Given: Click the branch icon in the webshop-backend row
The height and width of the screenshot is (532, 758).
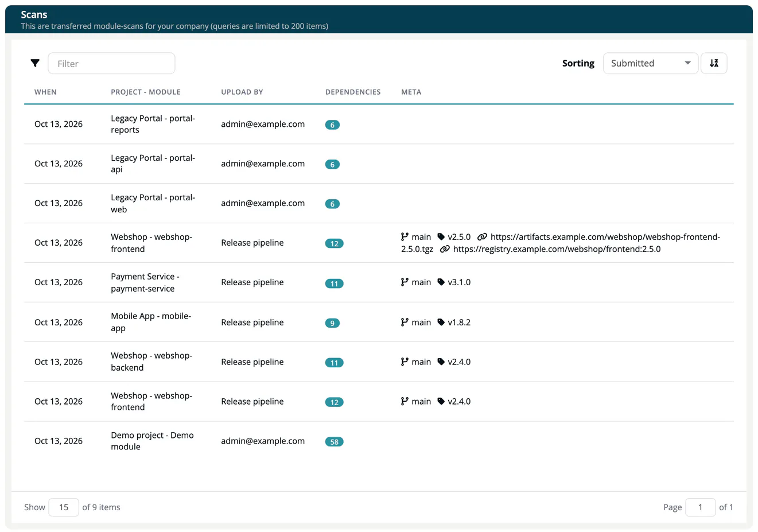Looking at the screenshot, I should 405,362.
